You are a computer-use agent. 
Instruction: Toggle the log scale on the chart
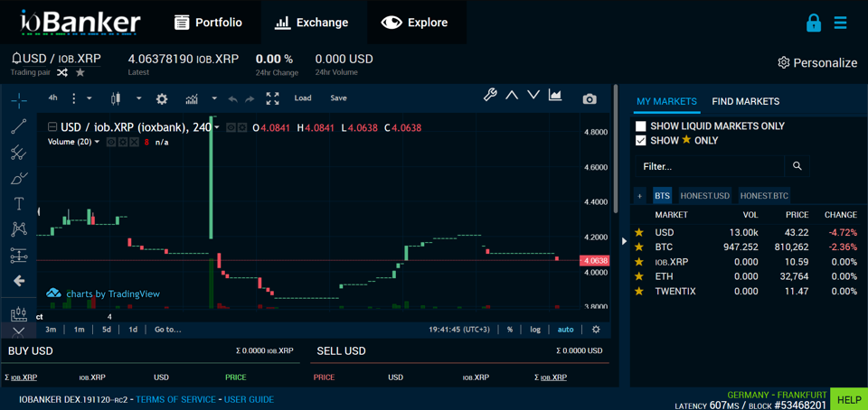535,330
